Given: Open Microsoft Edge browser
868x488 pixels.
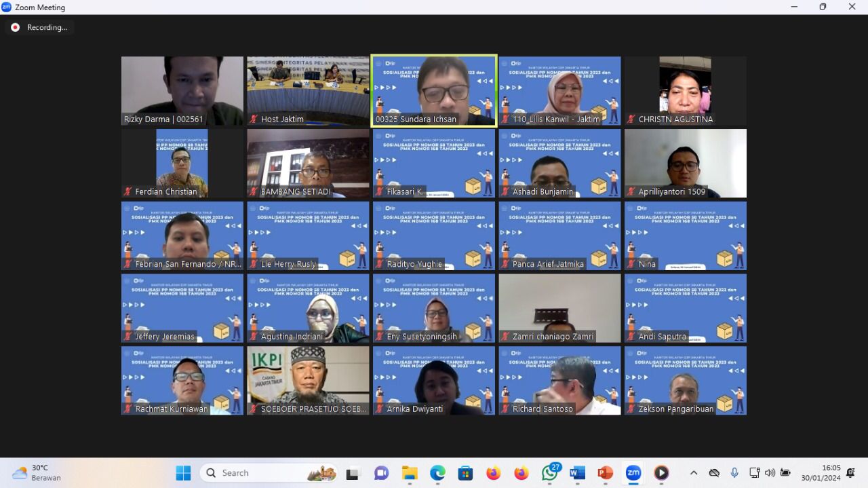Looking at the screenshot, I should (437, 473).
